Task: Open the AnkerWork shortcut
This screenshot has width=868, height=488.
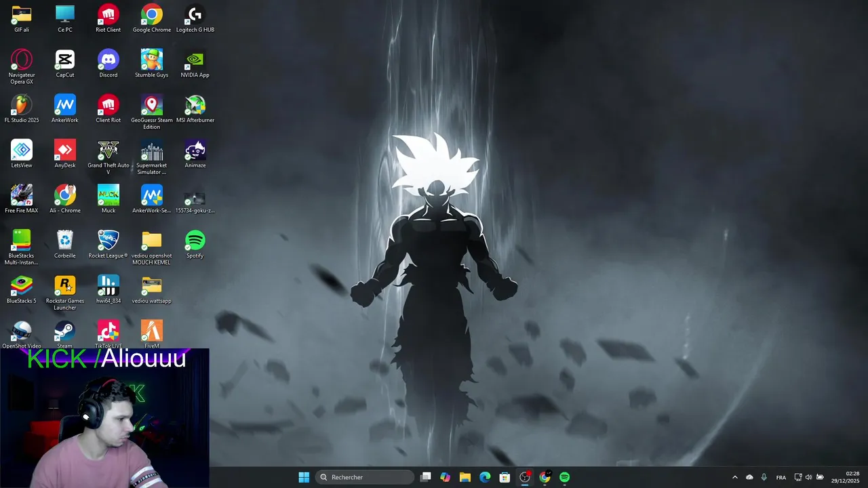Action: 65,109
